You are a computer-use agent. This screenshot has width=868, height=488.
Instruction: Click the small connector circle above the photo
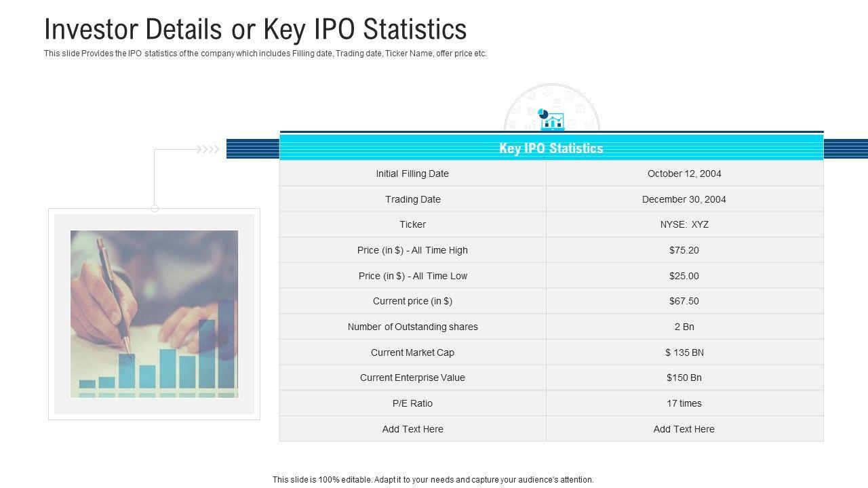[x=155, y=208]
